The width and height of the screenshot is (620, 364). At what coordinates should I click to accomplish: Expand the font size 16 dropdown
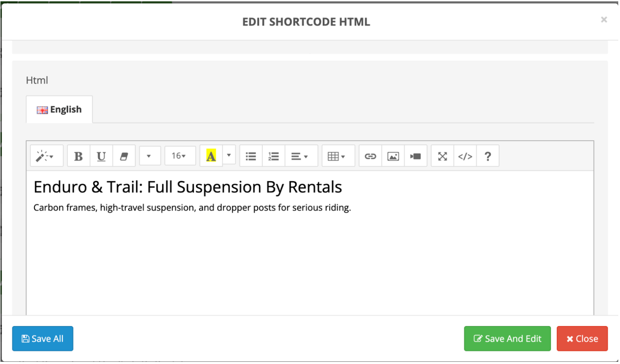click(180, 156)
